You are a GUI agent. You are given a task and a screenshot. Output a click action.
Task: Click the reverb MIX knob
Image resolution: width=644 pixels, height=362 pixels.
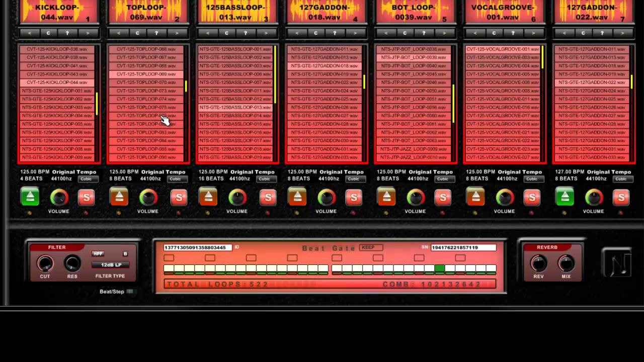coord(566,263)
